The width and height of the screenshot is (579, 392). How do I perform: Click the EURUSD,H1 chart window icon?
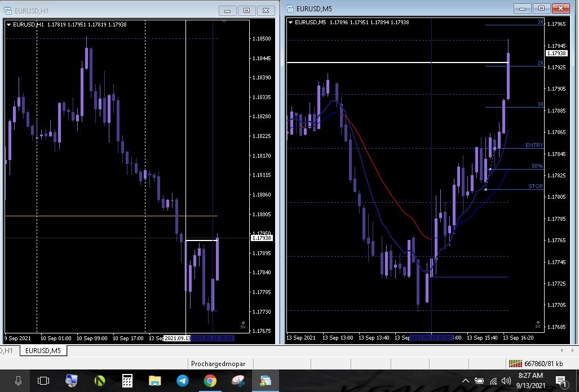[8, 10]
